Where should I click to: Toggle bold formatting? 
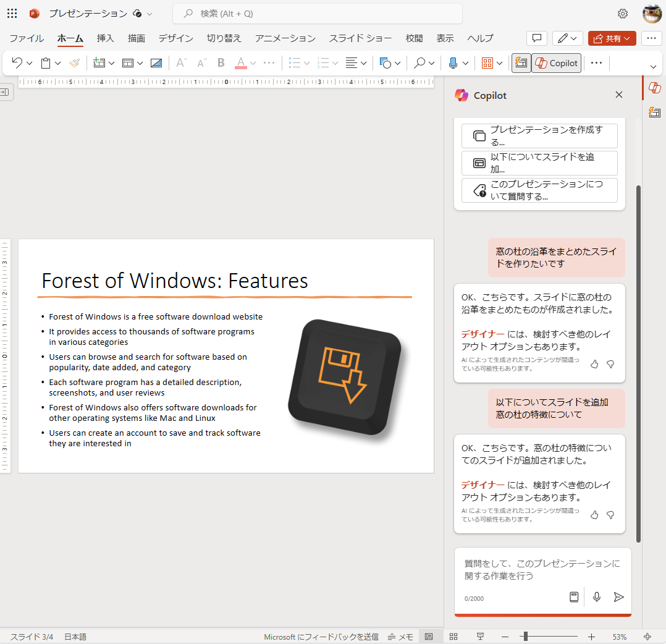point(221,63)
